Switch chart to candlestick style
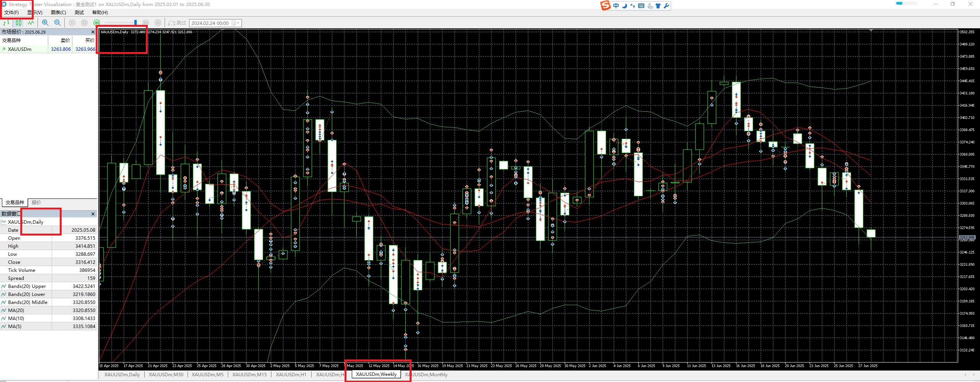This screenshot has height=382, width=980. [x=18, y=23]
